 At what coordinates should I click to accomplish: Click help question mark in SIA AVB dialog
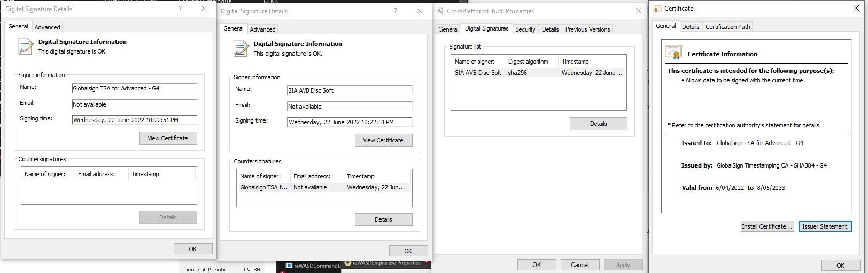point(396,11)
